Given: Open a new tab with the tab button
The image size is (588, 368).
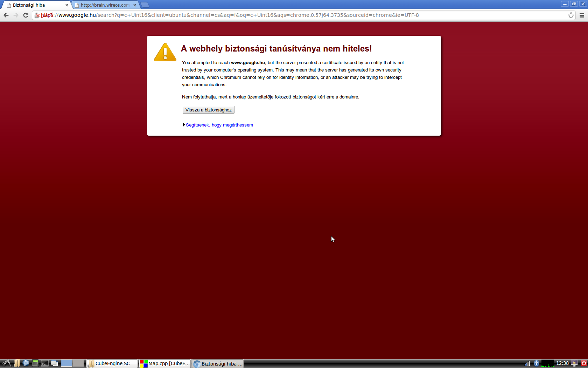Looking at the screenshot, I should pyautogui.click(x=145, y=5).
